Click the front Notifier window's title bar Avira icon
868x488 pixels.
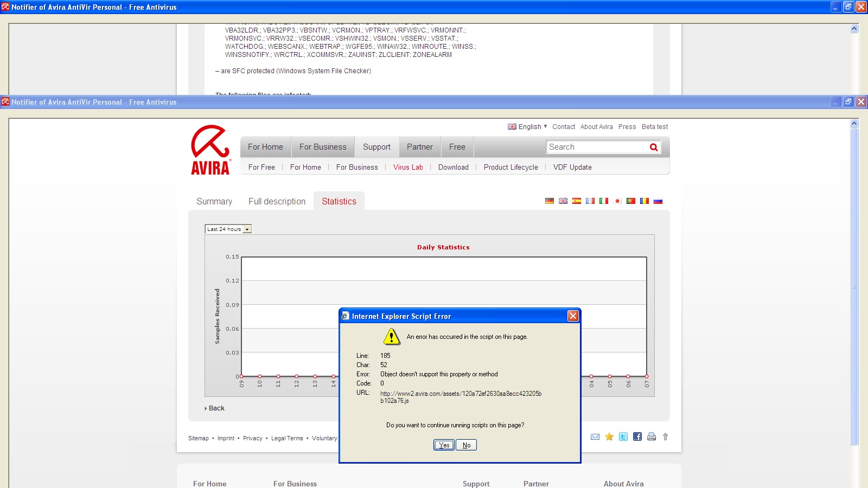tap(5, 101)
